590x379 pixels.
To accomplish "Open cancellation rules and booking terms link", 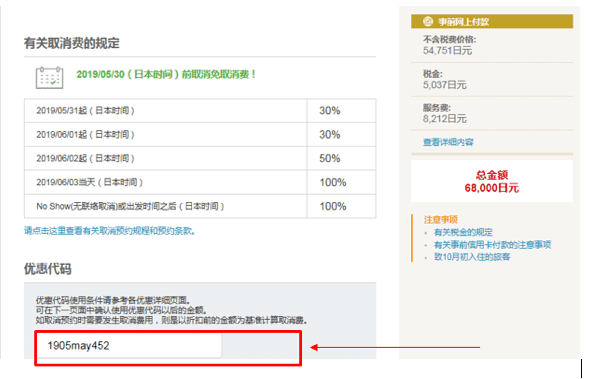I will pos(110,231).
